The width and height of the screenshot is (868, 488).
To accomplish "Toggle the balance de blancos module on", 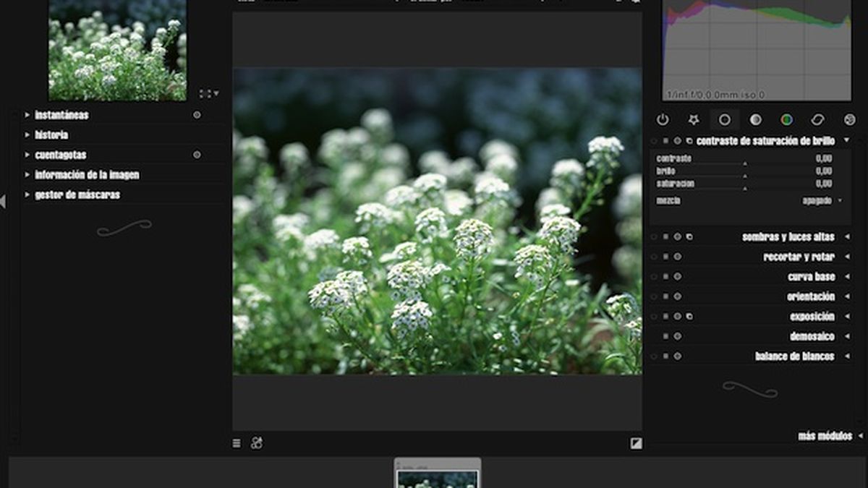I will click(x=653, y=356).
